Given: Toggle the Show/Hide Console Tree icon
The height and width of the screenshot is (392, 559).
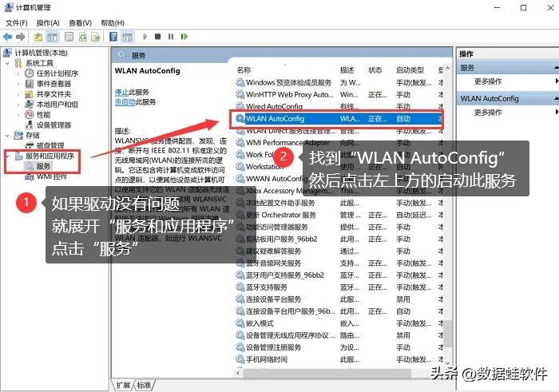Looking at the screenshot, I should (x=53, y=37).
